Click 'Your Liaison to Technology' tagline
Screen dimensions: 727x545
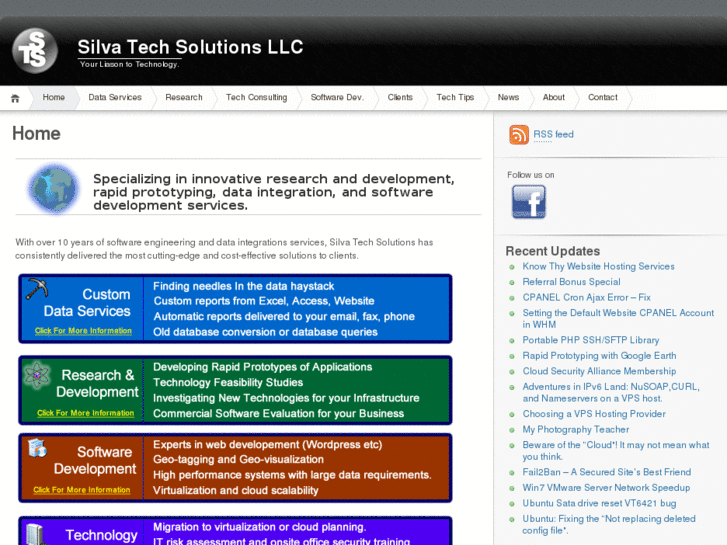129,64
